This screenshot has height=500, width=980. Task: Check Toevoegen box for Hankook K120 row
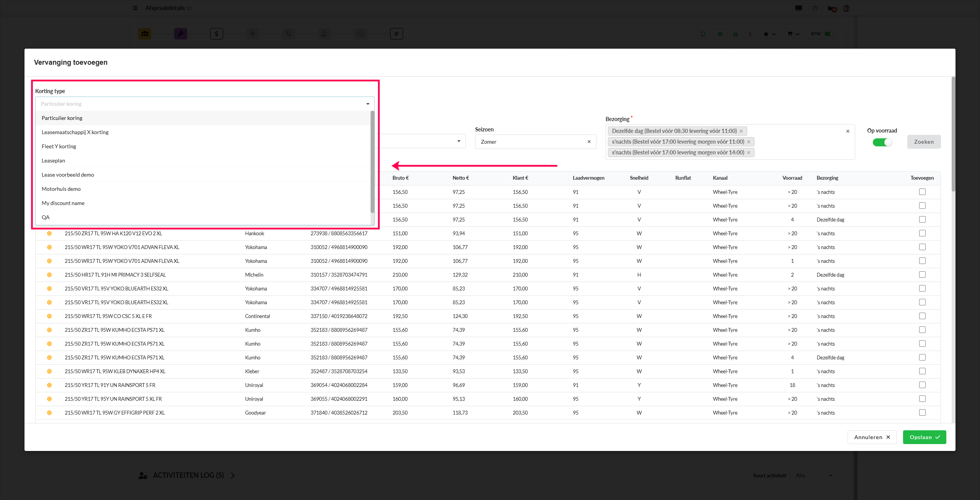click(x=922, y=233)
